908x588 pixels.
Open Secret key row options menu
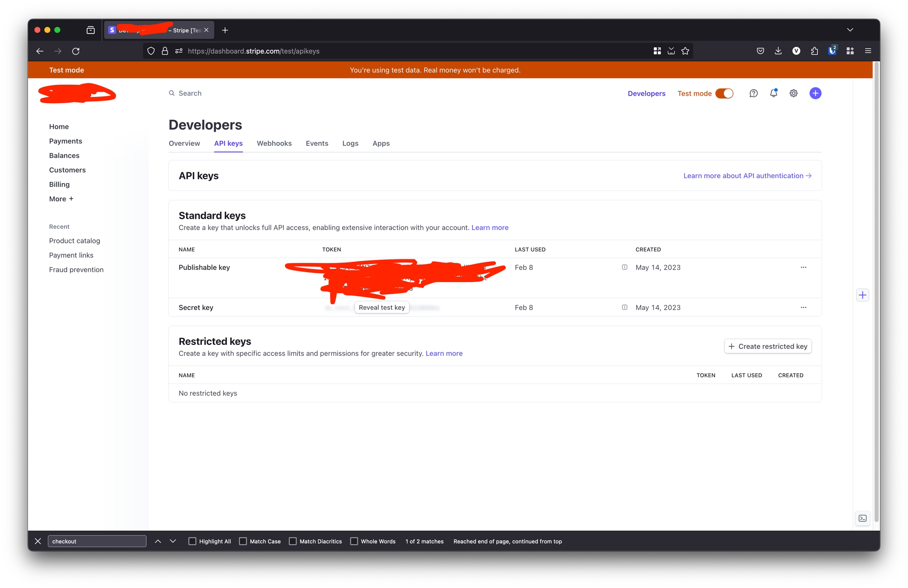pyautogui.click(x=803, y=307)
